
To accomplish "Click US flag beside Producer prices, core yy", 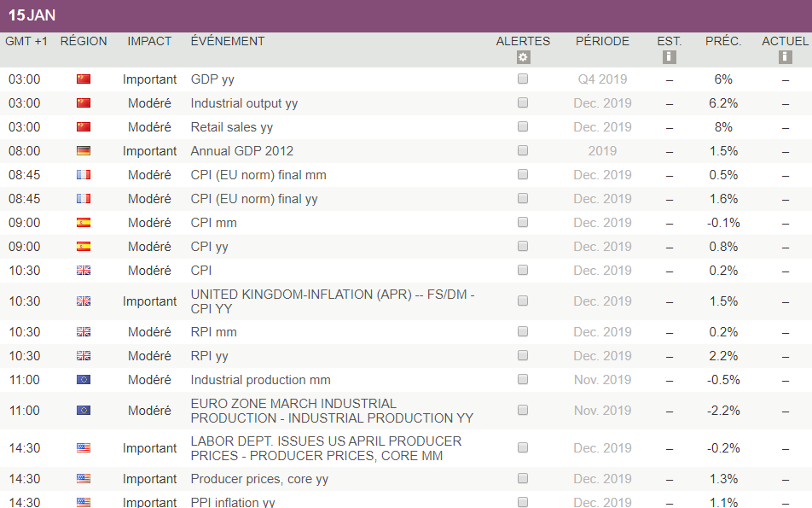I will pyautogui.click(x=84, y=479).
